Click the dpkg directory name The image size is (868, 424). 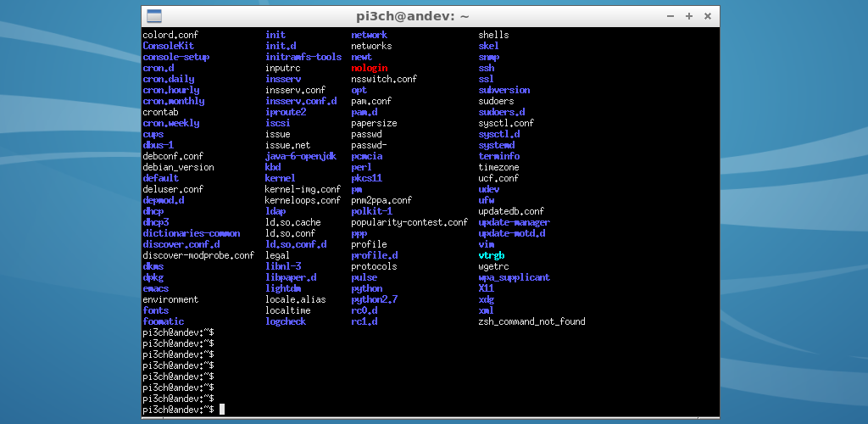[x=153, y=277]
